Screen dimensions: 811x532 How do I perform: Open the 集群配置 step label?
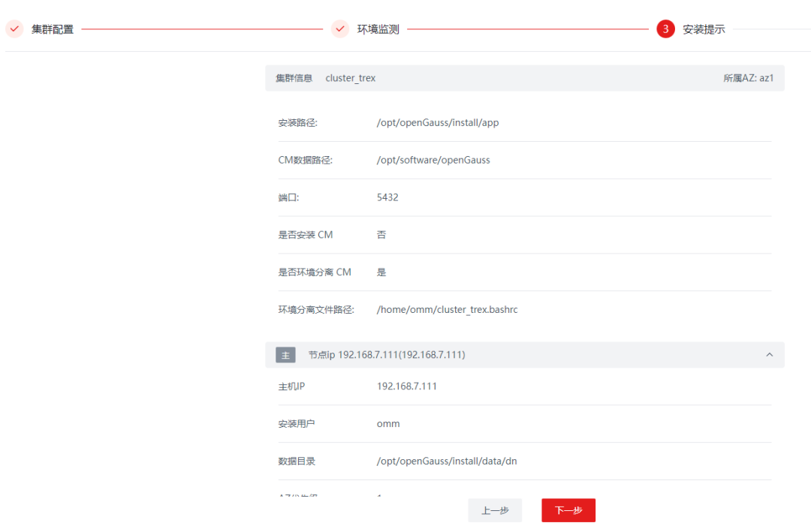click(53, 29)
